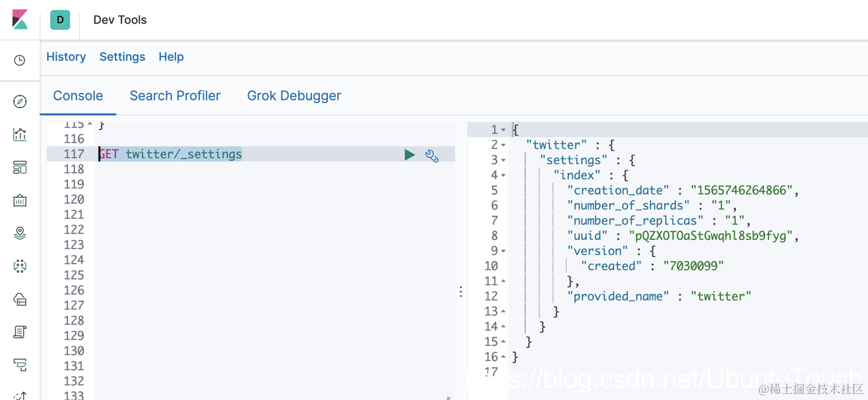Click the GET twitter/_settings request line
Image resolution: width=868 pixels, height=400 pixels.
(170, 154)
